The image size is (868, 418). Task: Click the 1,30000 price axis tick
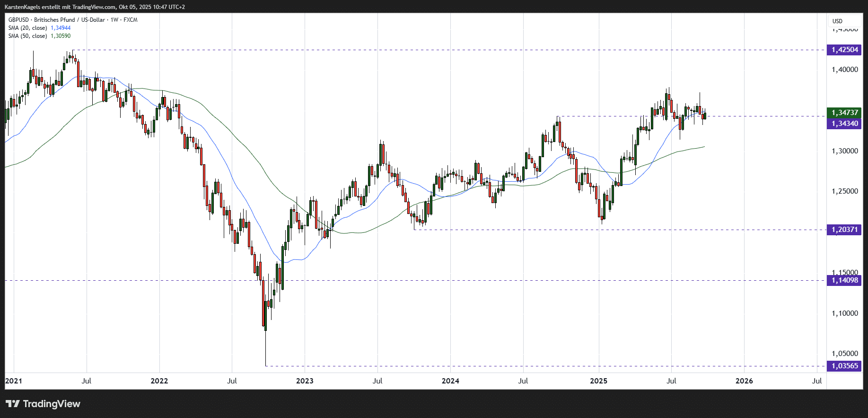point(844,151)
